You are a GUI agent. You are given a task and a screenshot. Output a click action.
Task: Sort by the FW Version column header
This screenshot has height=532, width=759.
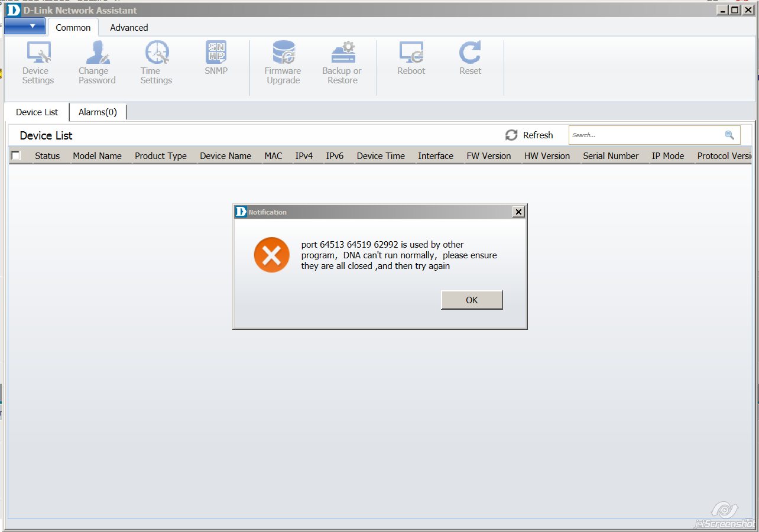tap(489, 156)
